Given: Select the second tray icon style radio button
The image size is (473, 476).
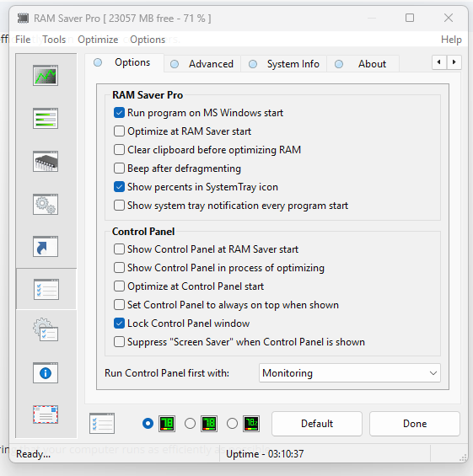Looking at the screenshot, I should click(x=191, y=424).
